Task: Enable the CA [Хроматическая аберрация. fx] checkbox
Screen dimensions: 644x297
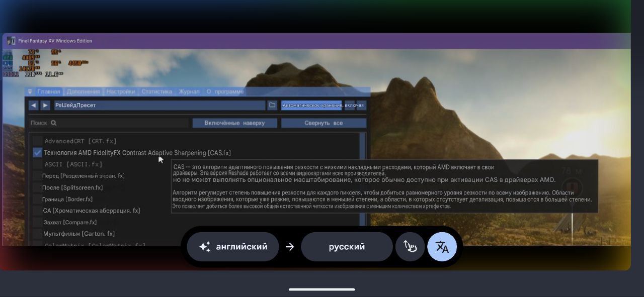Action: 38,211
